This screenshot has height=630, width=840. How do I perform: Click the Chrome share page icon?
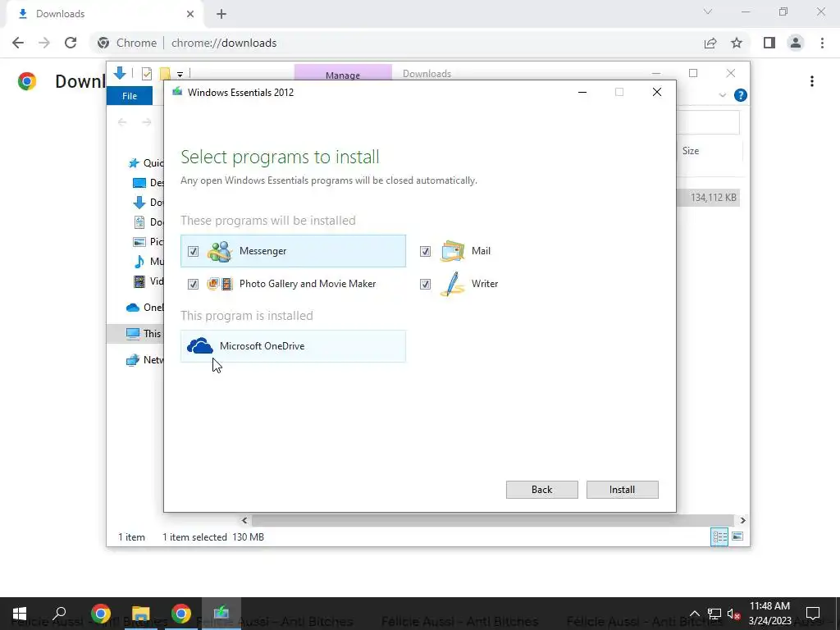(710, 43)
